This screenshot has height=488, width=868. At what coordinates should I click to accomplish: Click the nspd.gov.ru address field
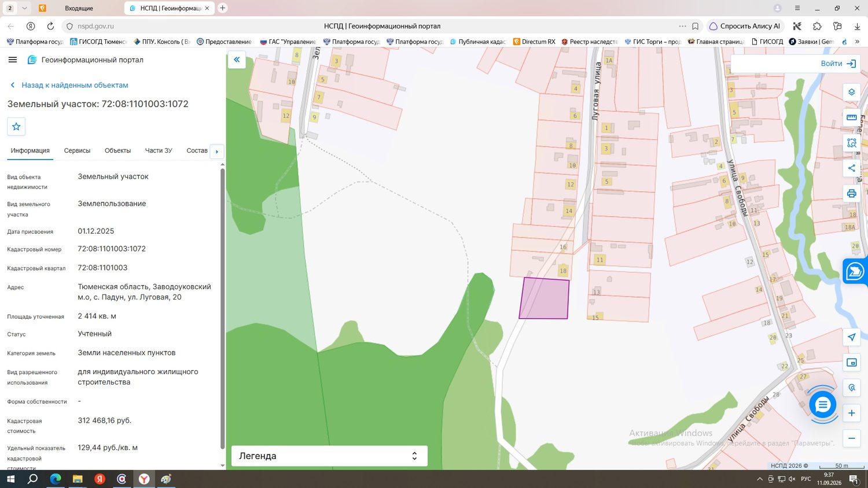95,26
